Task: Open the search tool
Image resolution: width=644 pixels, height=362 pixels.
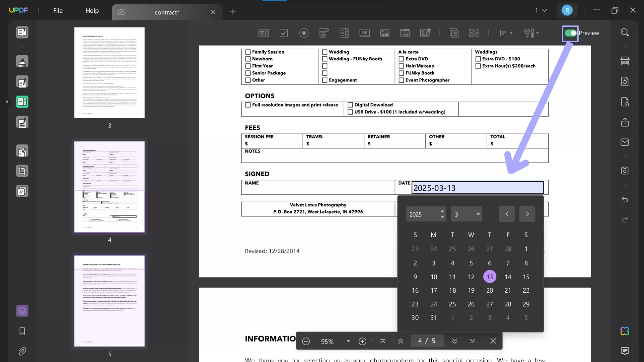Action: [x=625, y=33]
